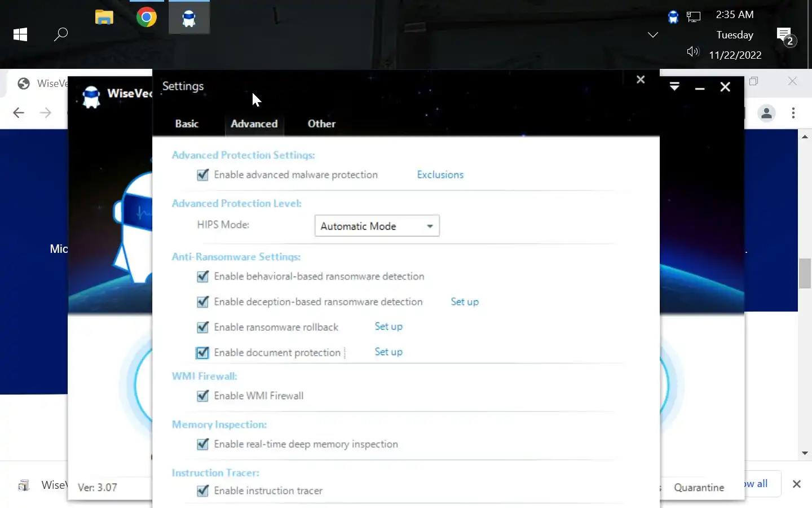Toggle behavioral-based ransomware detection checkbox

[x=202, y=277]
